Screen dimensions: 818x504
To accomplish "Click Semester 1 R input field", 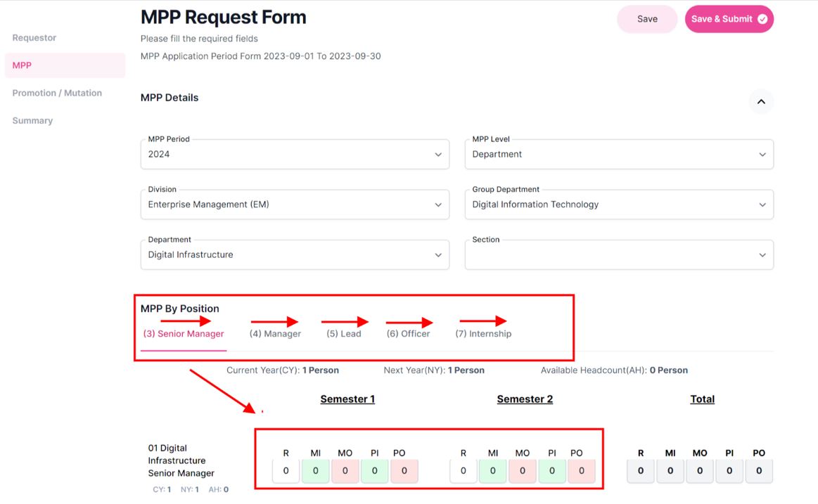I will pos(286,471).
